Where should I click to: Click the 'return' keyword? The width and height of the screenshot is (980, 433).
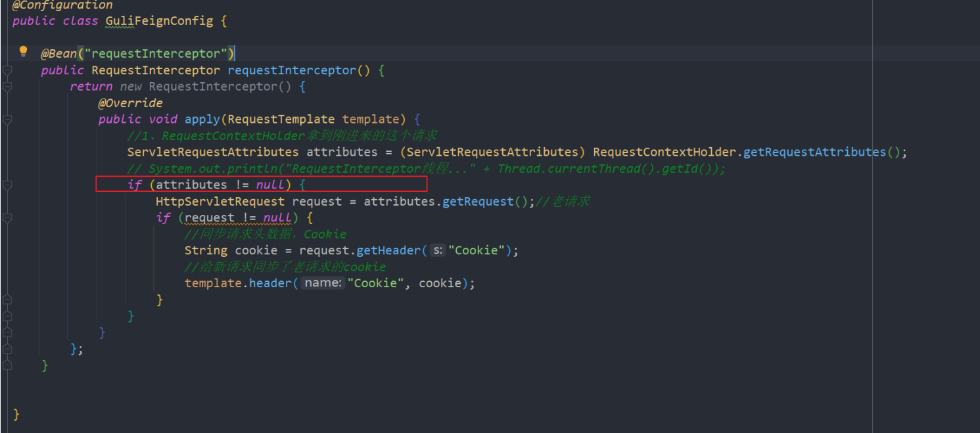91,87
